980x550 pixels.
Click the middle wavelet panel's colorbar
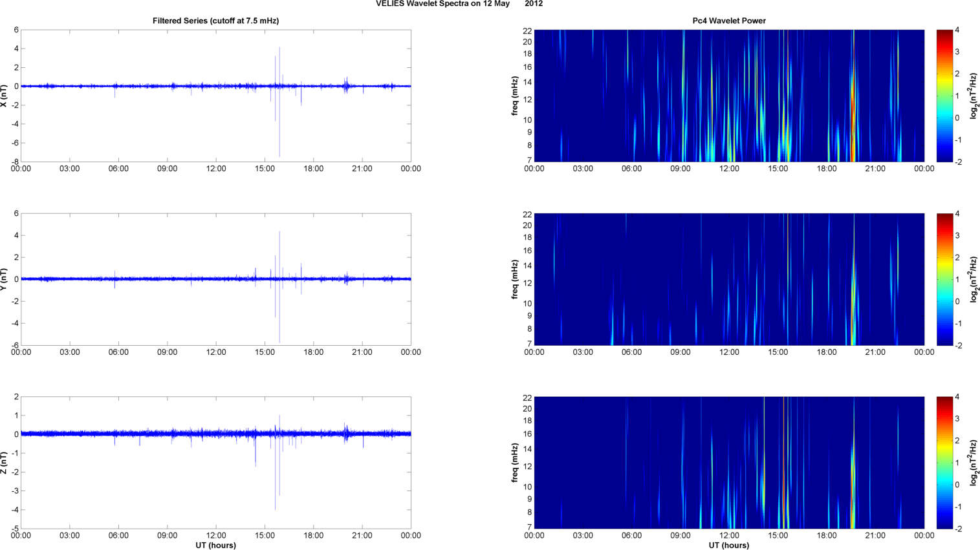coord(944,279)
